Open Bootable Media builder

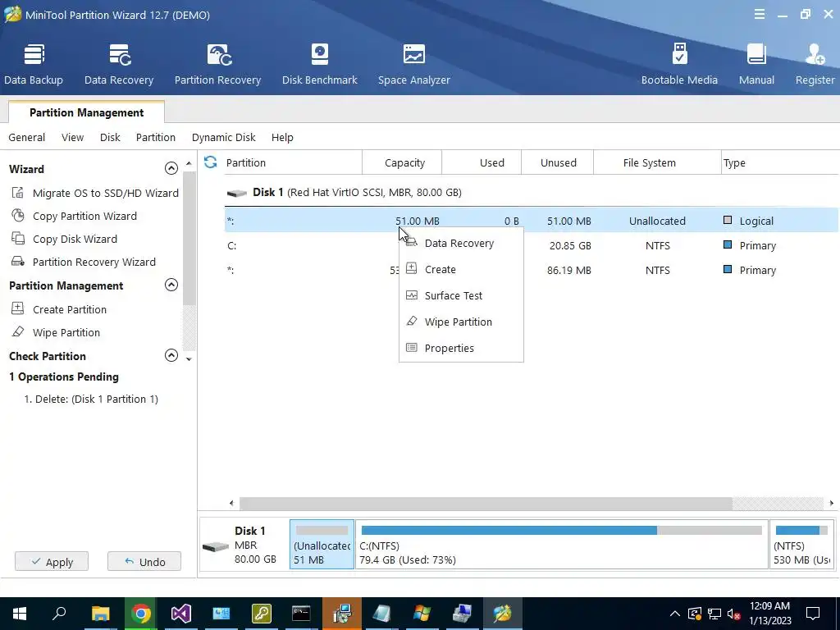[679, 64]
